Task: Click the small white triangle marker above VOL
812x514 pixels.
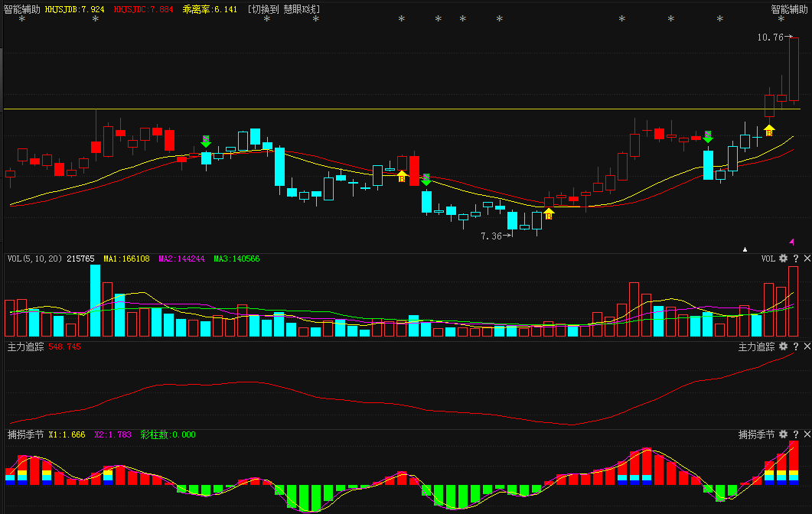Action: tap(745, 249)
